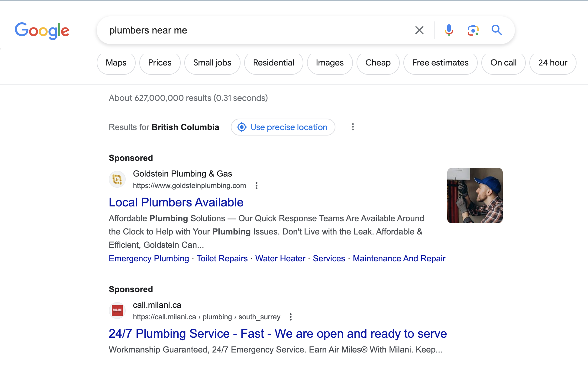Expand the Small jobs filter option
588x370 pixels.
[x=212, y=63]
